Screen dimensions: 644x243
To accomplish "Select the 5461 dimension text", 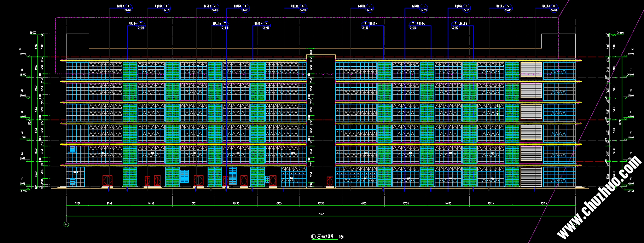I will [x=77, y=203].
